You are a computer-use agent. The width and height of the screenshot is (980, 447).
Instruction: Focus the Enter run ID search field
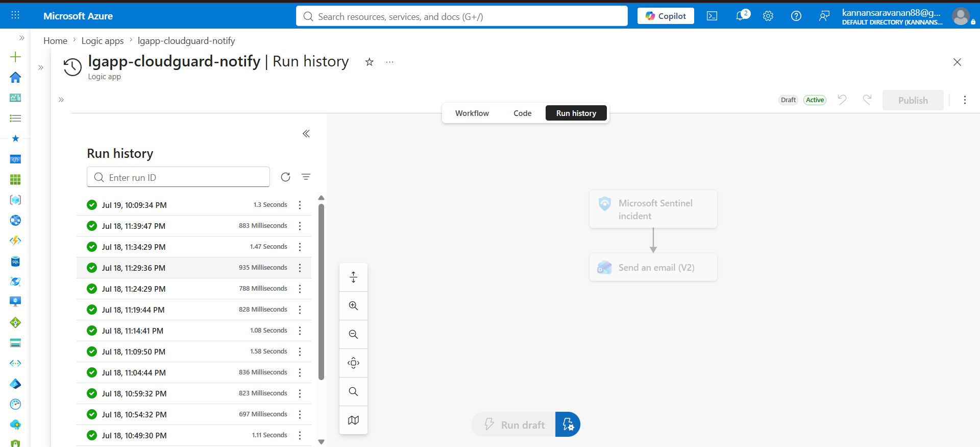(x=178, y=177)
